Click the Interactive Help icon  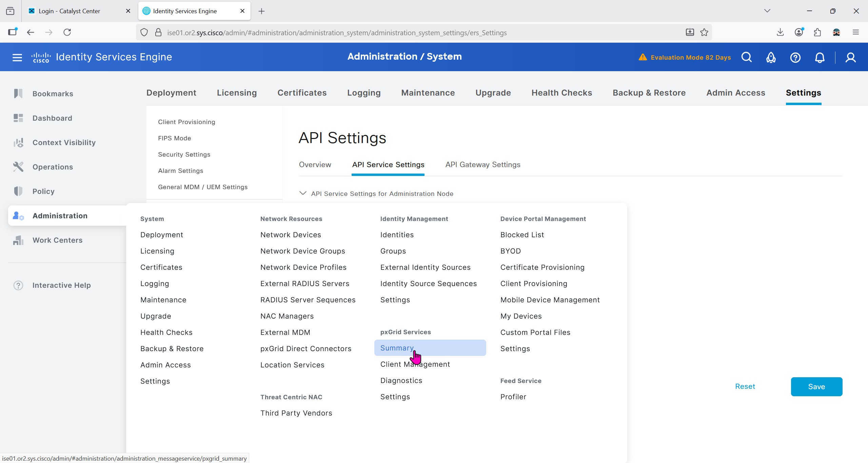click(18, 285)
